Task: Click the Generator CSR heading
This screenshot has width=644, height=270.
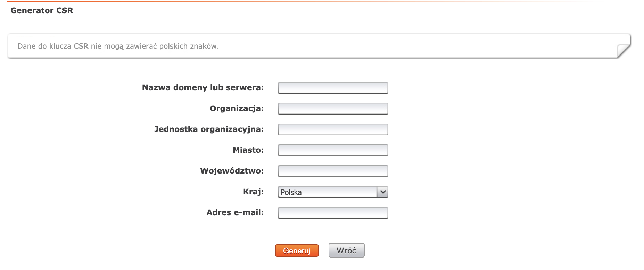Action: click(x=42, y=10)
